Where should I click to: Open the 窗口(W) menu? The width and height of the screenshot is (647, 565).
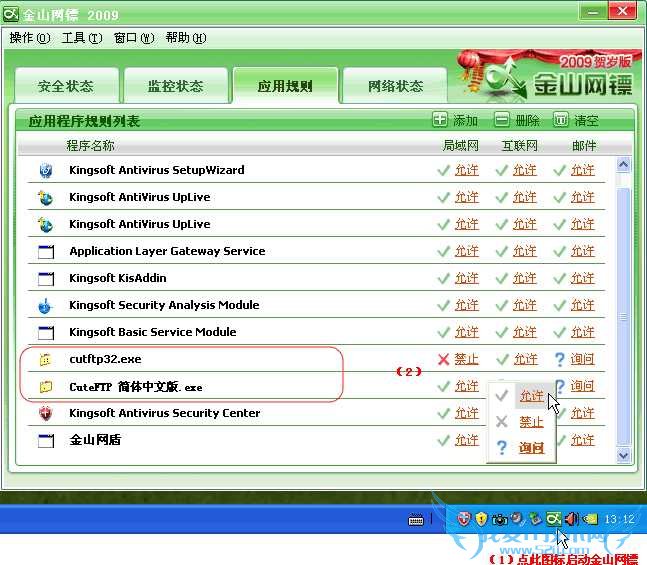(x=134, y=38)
